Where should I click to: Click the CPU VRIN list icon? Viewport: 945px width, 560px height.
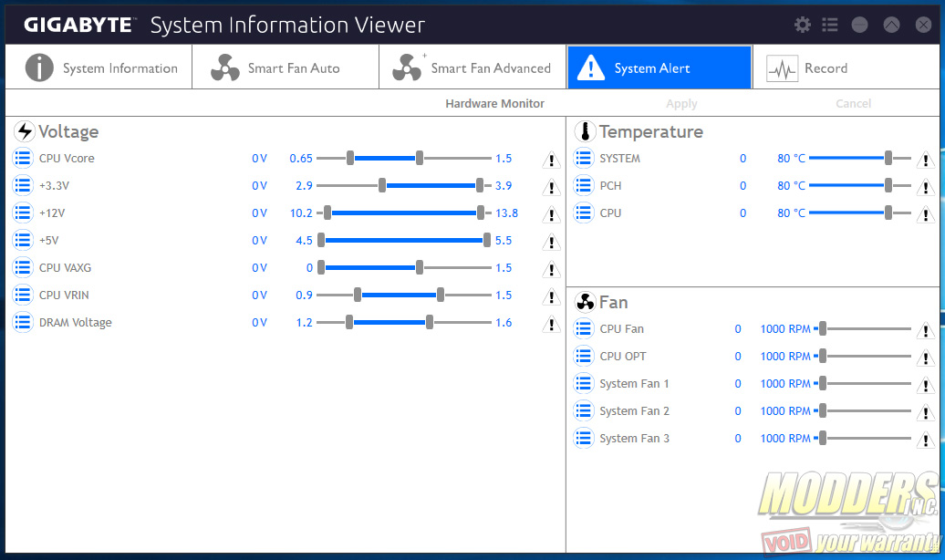click(23, 295)
